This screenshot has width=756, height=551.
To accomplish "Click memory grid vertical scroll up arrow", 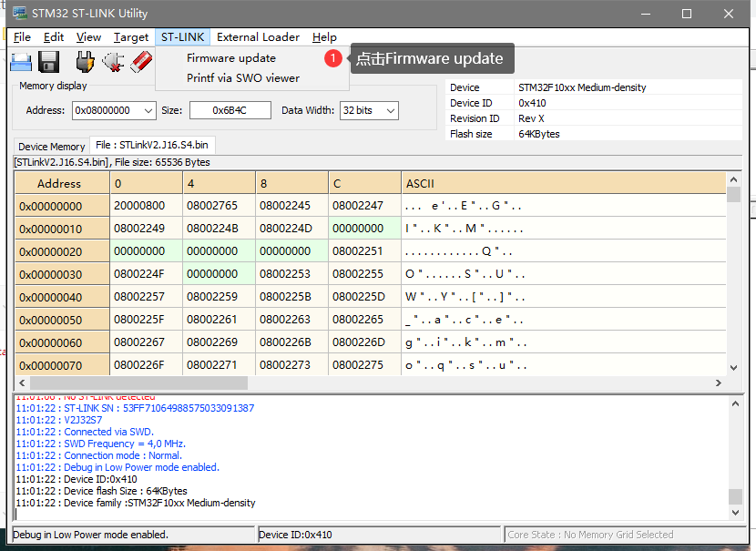I will [x=734, y=179].
